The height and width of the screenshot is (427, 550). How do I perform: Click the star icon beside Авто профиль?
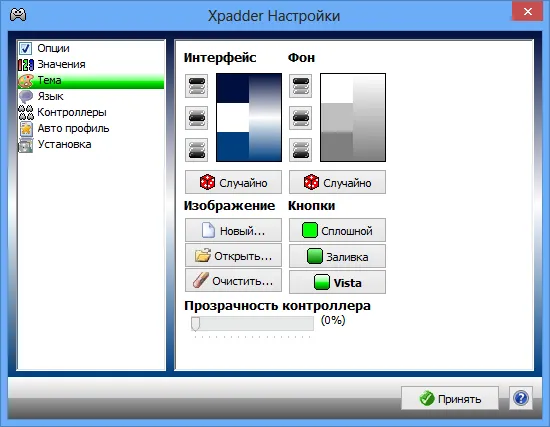[x=26, y=129]
